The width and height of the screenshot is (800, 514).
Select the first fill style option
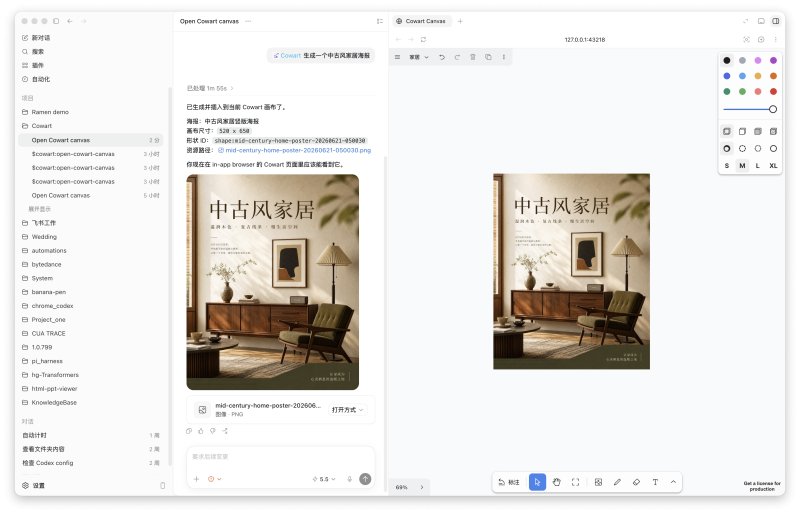tap(727, 132)
